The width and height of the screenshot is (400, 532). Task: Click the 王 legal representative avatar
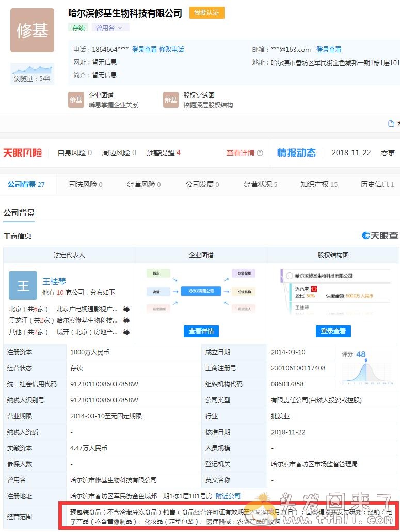23,286
